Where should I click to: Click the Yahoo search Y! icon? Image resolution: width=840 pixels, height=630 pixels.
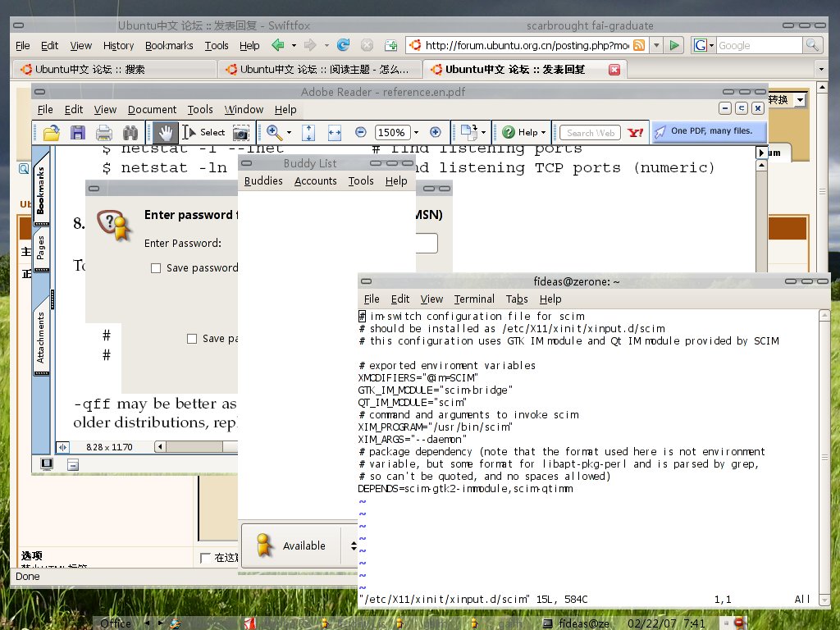click(636, 132)
